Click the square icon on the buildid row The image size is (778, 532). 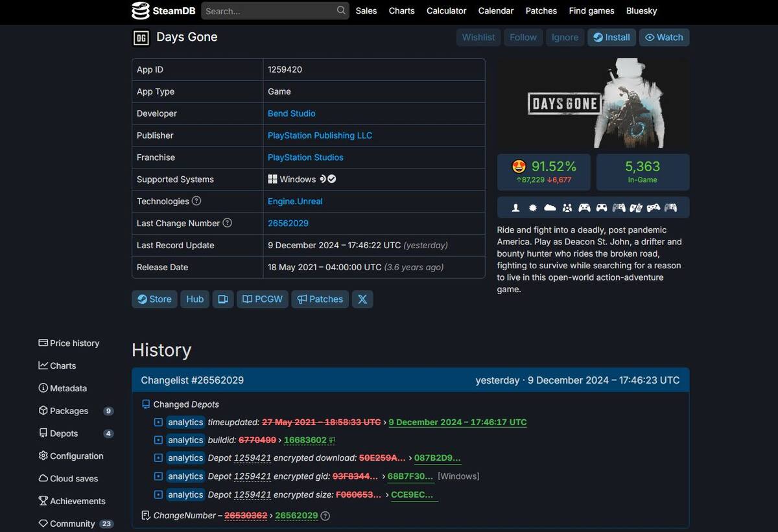[158, 440]
